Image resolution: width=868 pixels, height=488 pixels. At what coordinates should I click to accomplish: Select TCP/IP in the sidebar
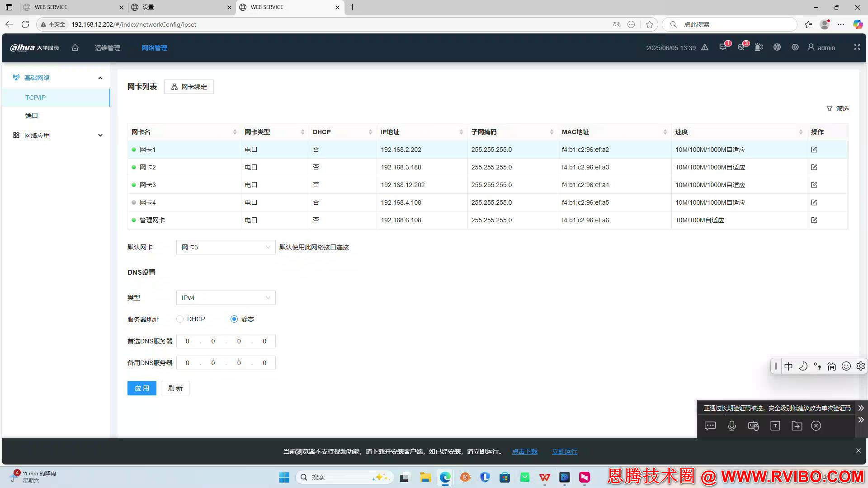pos(56,98)
